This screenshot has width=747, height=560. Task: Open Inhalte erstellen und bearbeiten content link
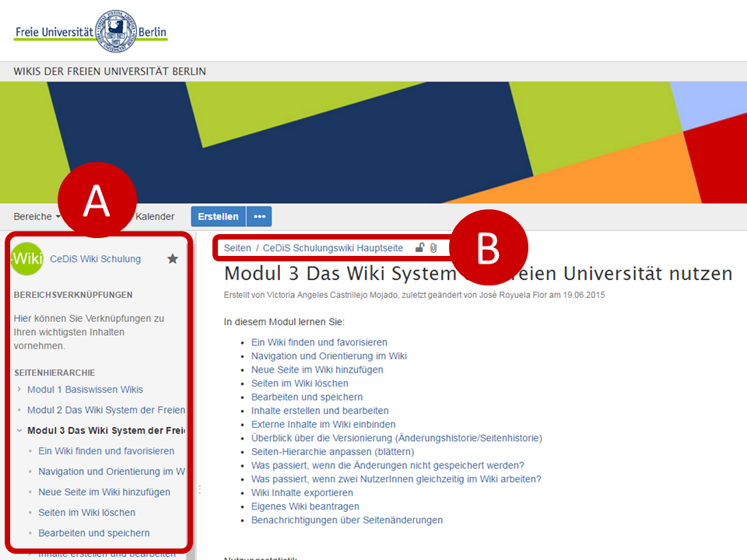pyautogui.click(x=320, y=411)
